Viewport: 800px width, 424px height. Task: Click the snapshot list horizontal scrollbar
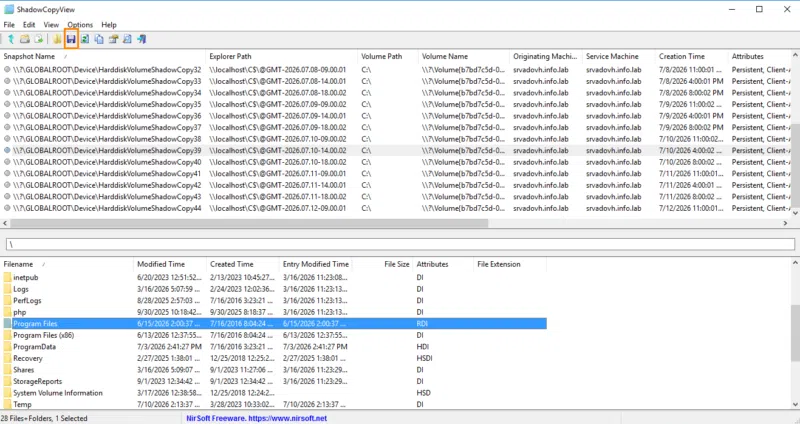click(x=249, y=223)
